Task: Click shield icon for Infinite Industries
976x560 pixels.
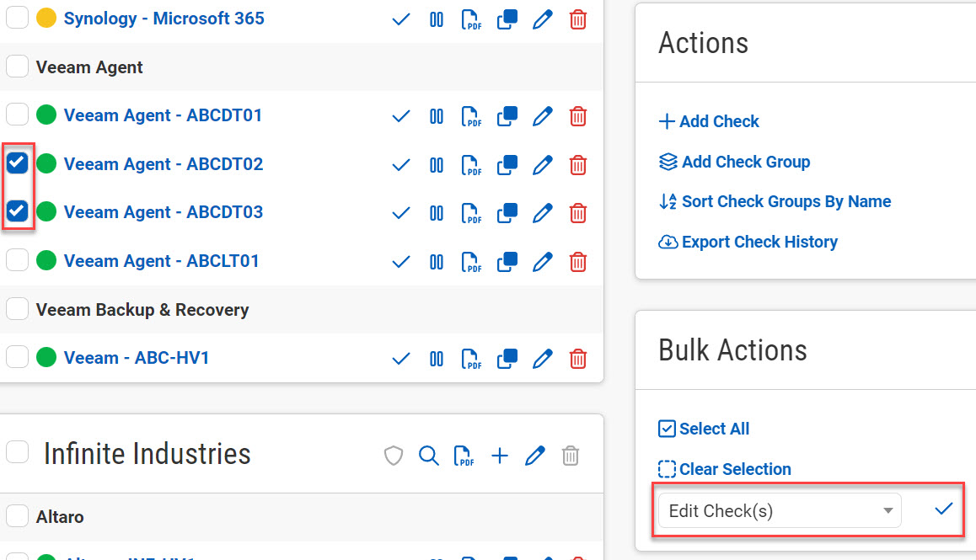Action: (x=394, y=456)
